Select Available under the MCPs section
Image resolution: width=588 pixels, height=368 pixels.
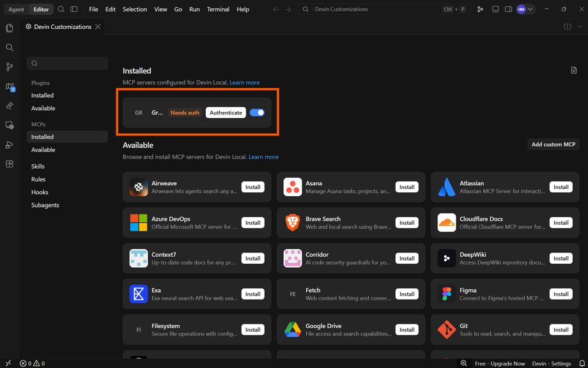pos(43,150)
